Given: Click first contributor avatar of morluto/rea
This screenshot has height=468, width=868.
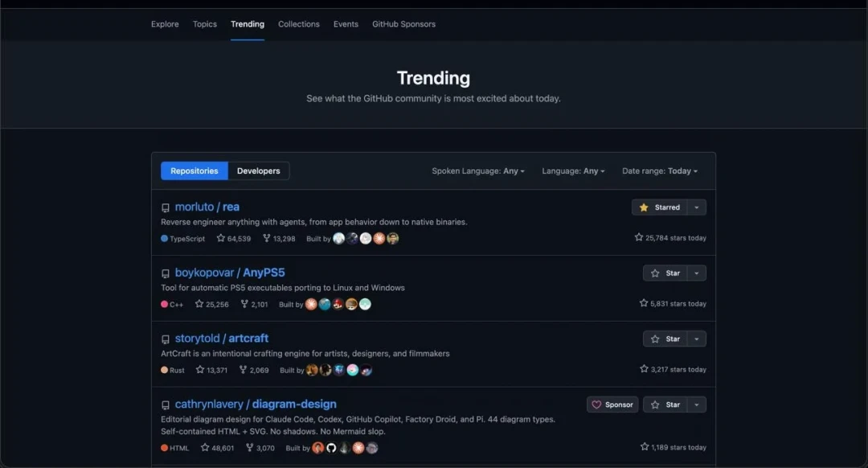Looking at the screenshot, I should (339, 239).
